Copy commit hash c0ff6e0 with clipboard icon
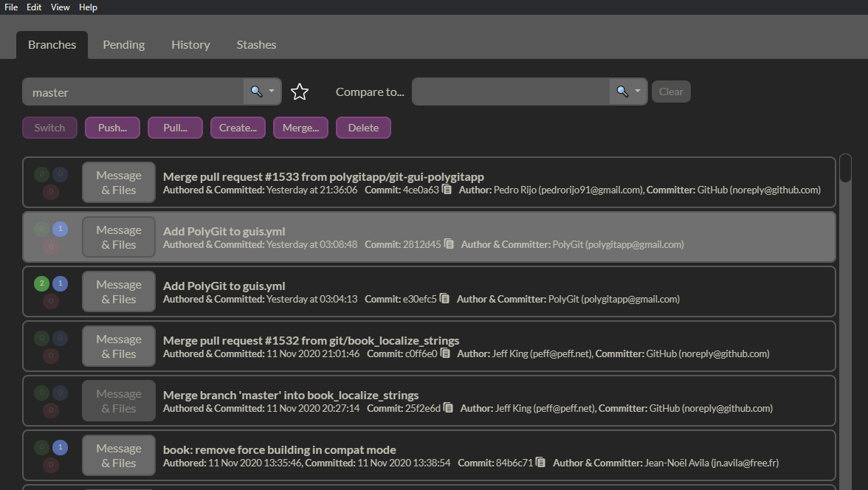Screen dimensions: 868x490 coord(445,353)
